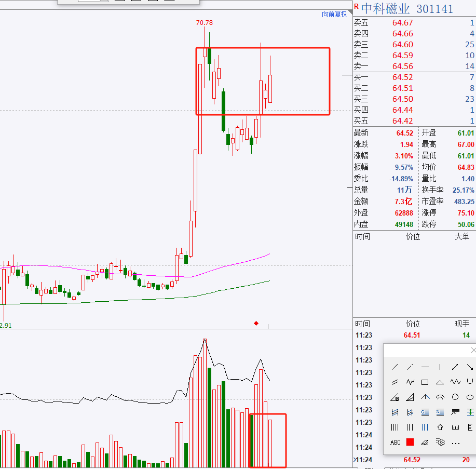The height and width of the screenshot is (469, 476).
Task: Select the range measurement tool with green arrows
Action: tap(470, 412)
